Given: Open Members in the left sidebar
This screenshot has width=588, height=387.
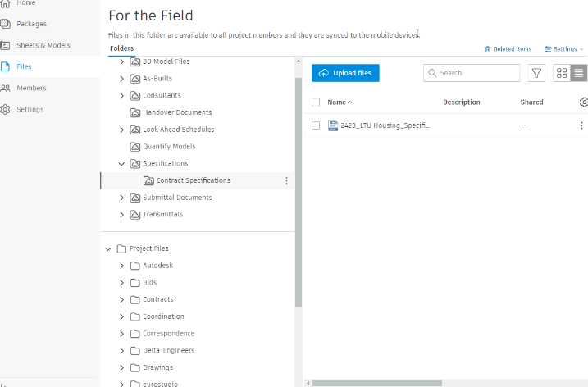Looking at the screenshot, I should pyautogui.click(x=31, y=88).
